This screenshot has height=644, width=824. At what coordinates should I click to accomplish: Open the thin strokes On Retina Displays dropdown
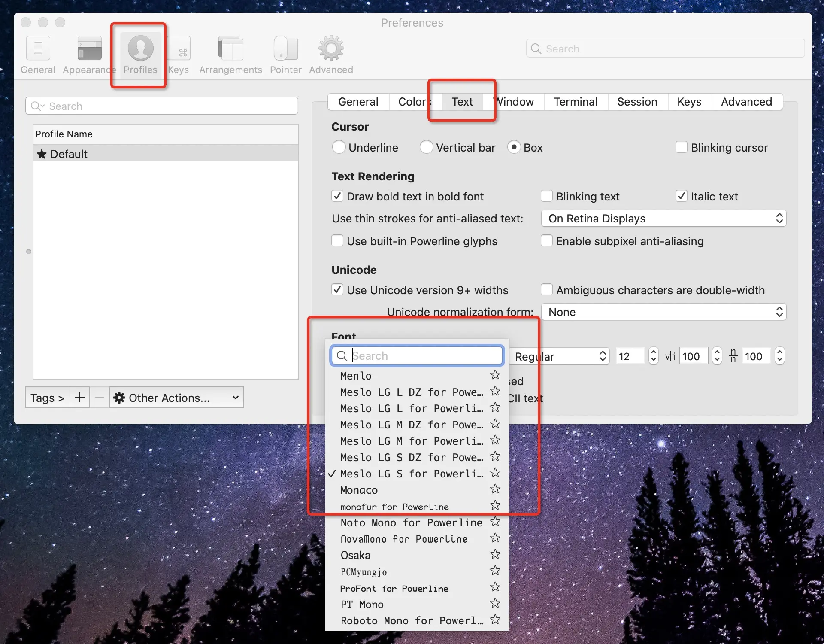[663, 219]
